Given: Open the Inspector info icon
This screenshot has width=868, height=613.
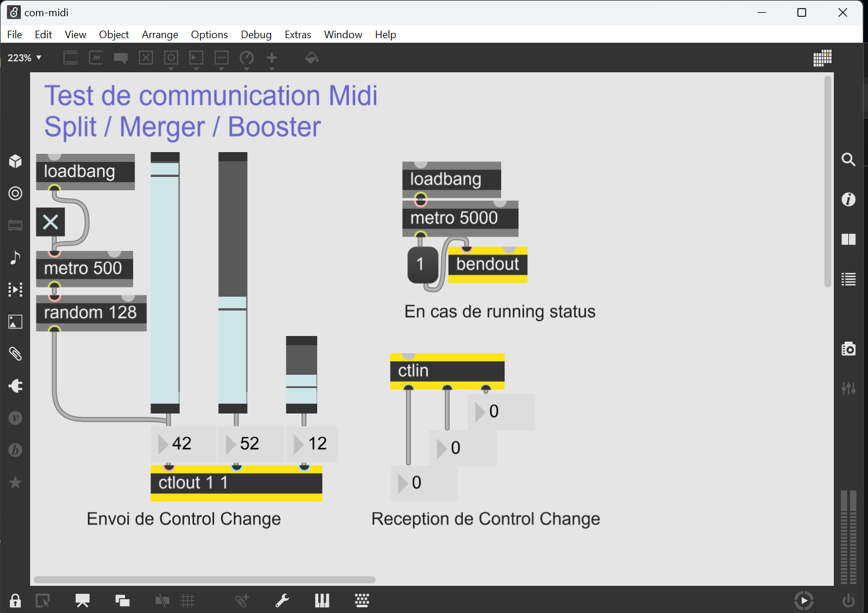Looking at the screenshot, I should (848, 200).
